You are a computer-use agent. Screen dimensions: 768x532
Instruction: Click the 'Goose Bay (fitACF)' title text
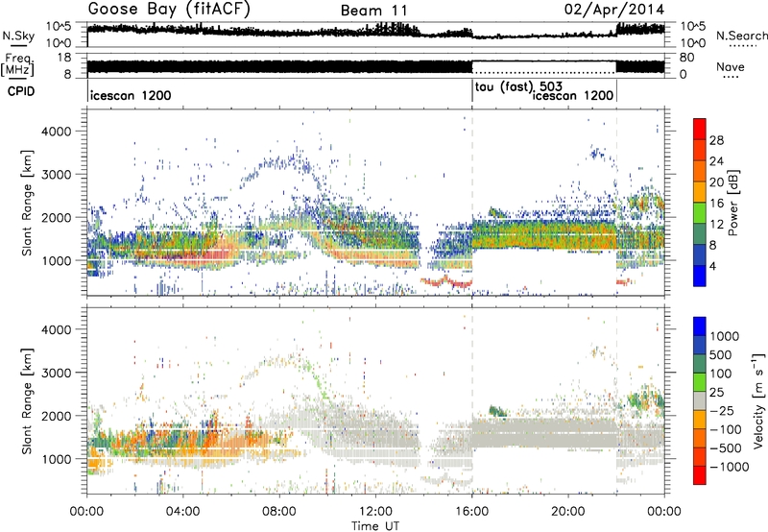coord(169,10)
